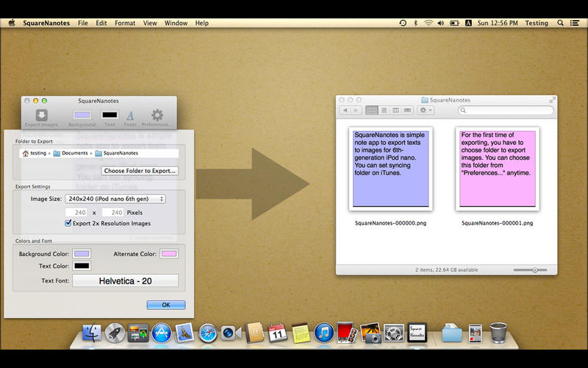Image resolution: width=588 pixels, height=368 pixels.
Task: Open Spotlight search icon
Action: coord(560,23)
